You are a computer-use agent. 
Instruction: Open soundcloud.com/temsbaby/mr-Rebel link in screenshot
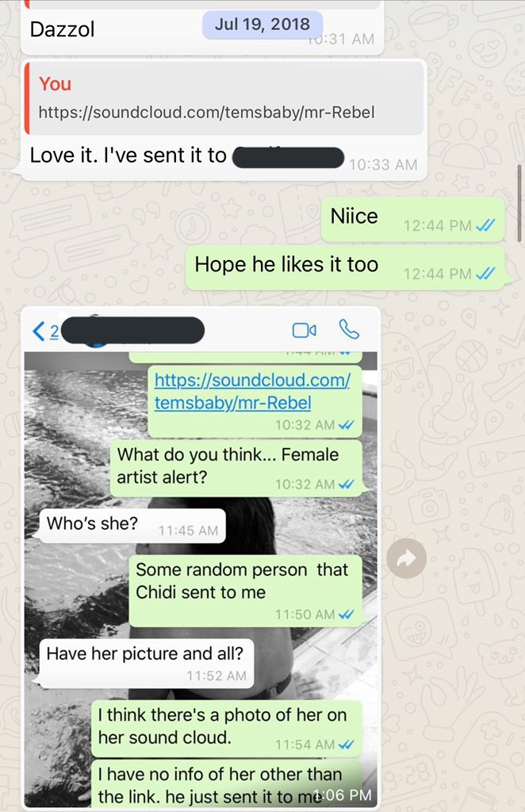tap(252, 391)
